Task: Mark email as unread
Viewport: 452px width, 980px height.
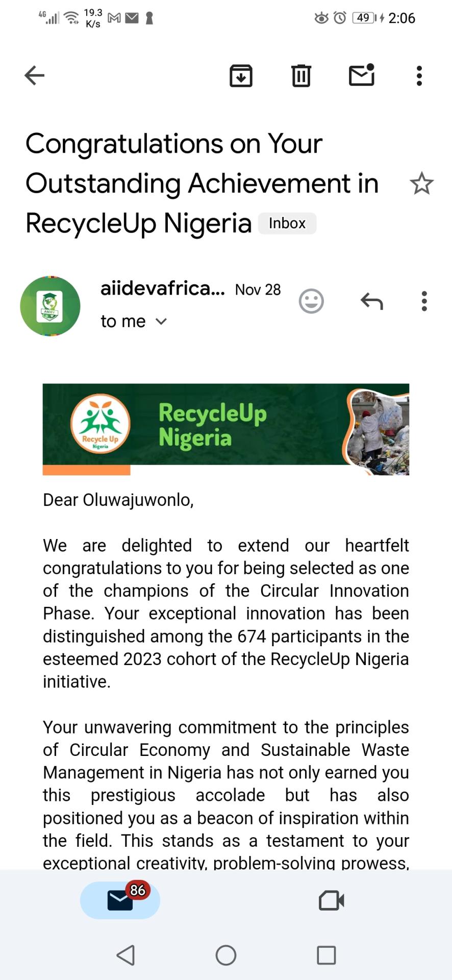Action: pos(362,76)
